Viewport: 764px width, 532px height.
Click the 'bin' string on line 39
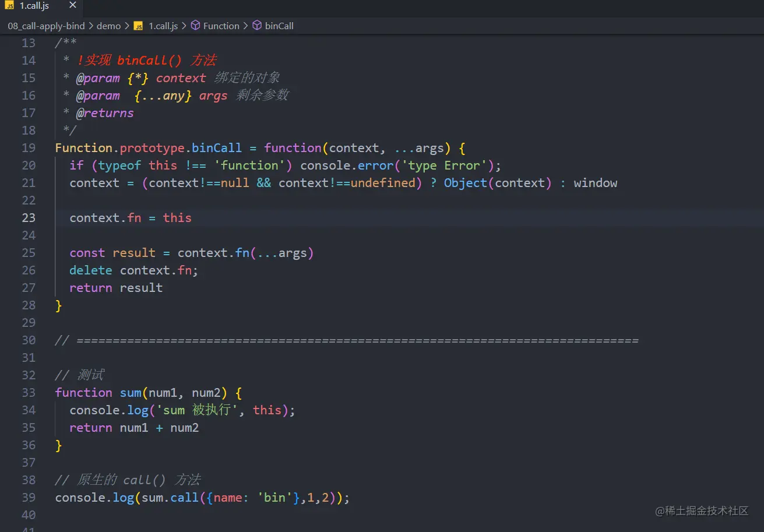coord(275,498)
